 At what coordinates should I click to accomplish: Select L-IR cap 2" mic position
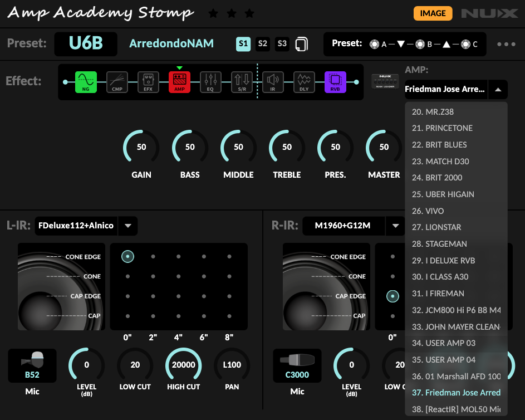[x=153, y=316]
